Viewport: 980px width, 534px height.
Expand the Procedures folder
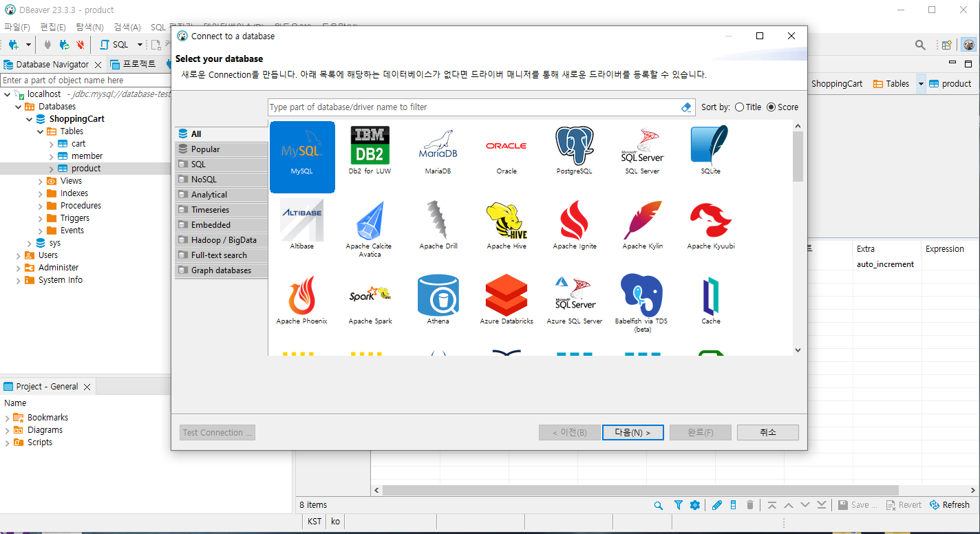tap(40, 206)
